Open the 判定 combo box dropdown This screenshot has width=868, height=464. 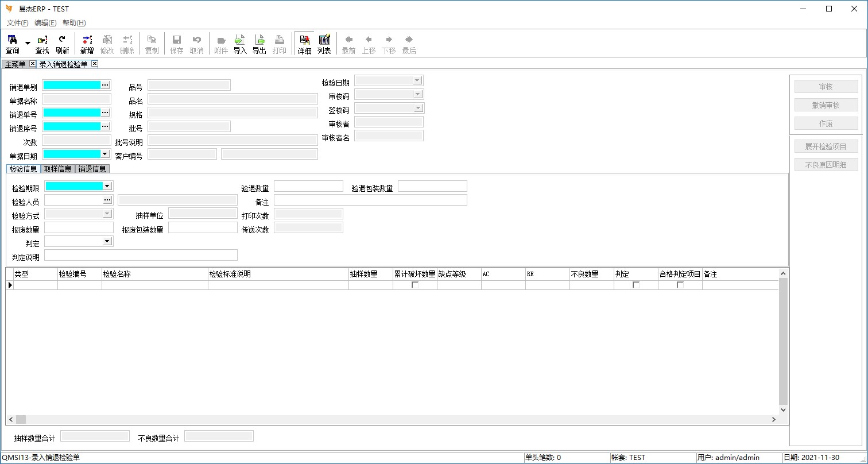(x=107, y=241)
